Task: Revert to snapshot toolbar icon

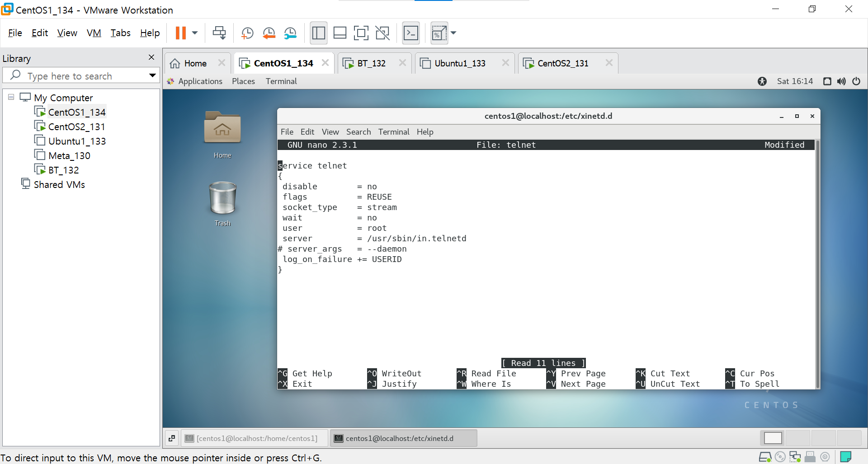Action: coord(269,33)
